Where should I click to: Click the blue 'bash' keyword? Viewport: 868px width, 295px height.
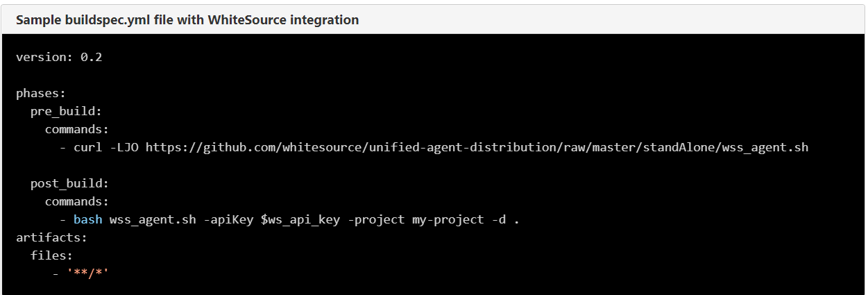[87, 219]
